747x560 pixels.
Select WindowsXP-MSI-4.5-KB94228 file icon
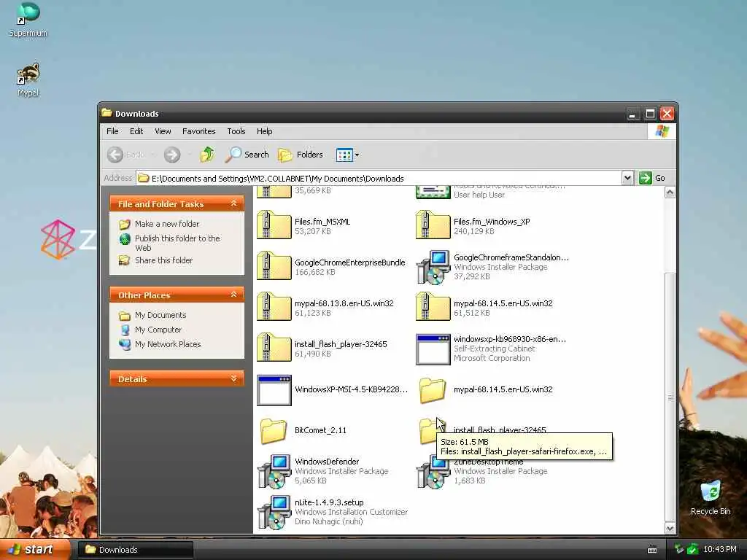tap(274, 390)
